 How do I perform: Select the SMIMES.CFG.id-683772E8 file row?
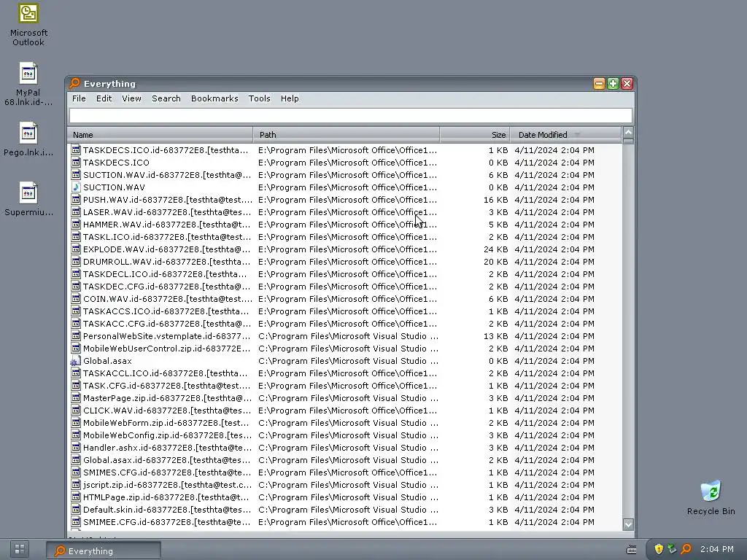coord(345,472)
